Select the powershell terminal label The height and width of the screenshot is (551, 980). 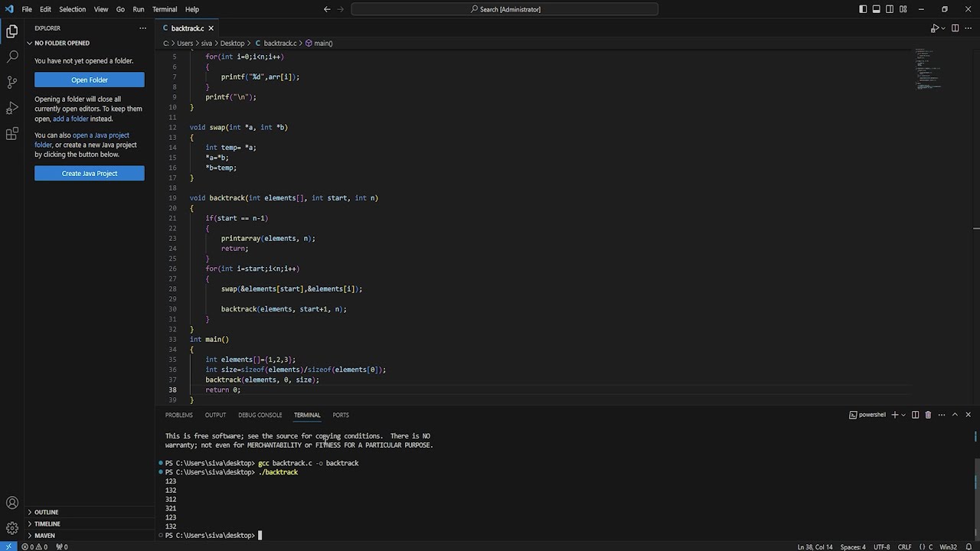pyautogui.click(x=867, y=415)
